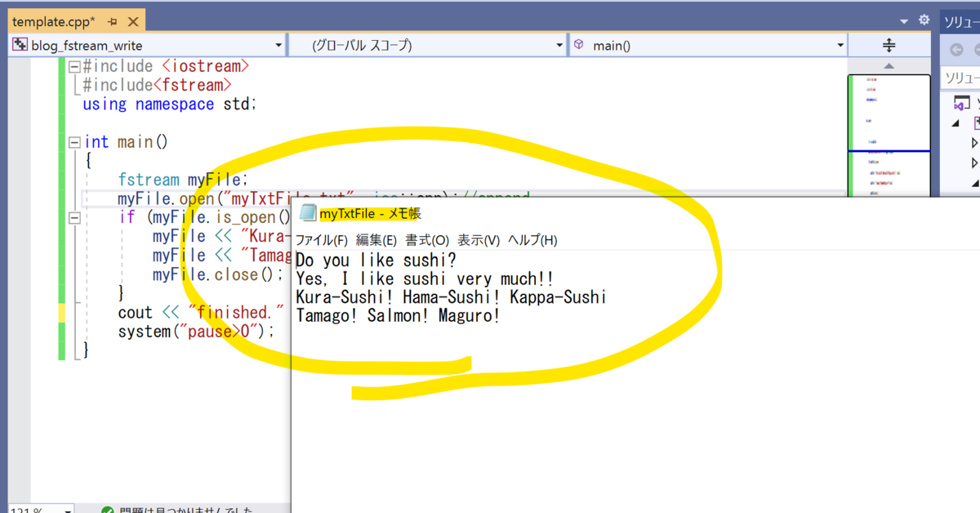Open the 書式(O) menu in Notepad

click(427, 240)
